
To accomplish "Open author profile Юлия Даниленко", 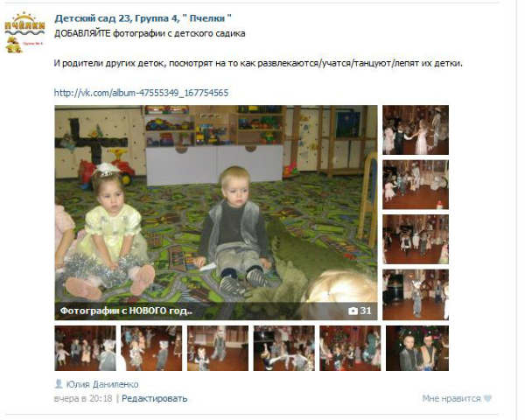I will click(x=102, y=384).
